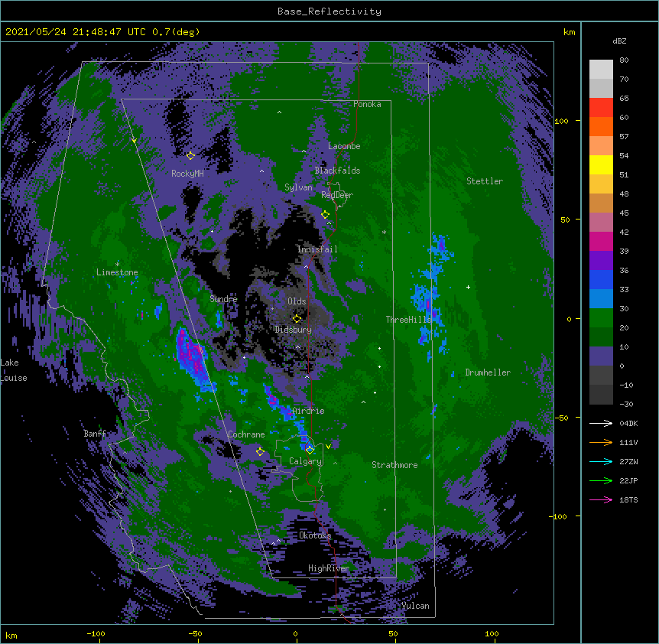The height and width of the screenshot is (644, 659).
Task: Click the yellow station marker east of Cochrane
Action: tap(260, 452)
